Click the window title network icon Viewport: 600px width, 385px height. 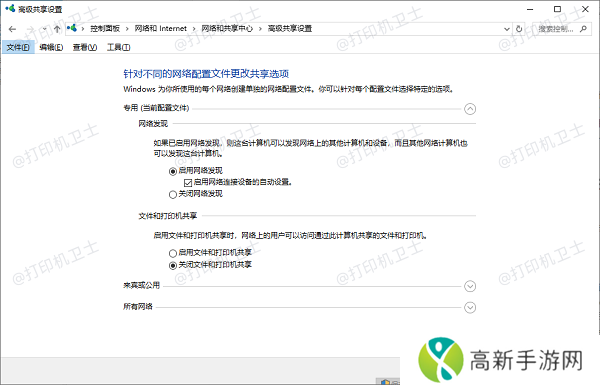pos(10,8)
